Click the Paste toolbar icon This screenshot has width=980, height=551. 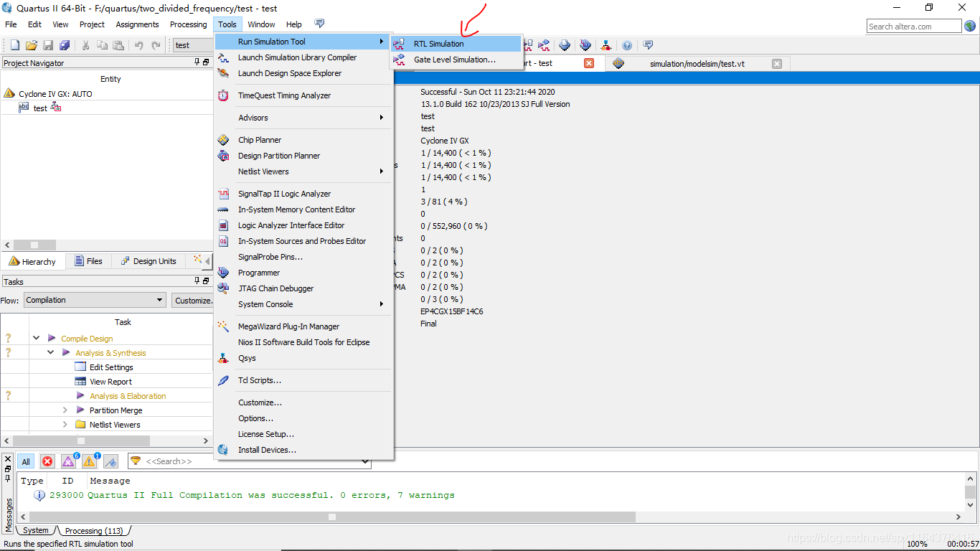click(x=118, y=45)
